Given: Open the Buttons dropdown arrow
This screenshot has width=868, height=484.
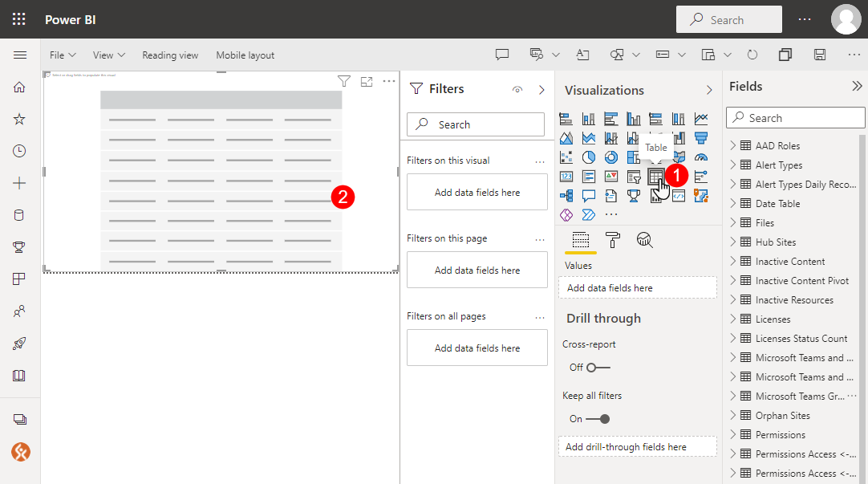Looking at the screenshot, I should coord(682,55).
